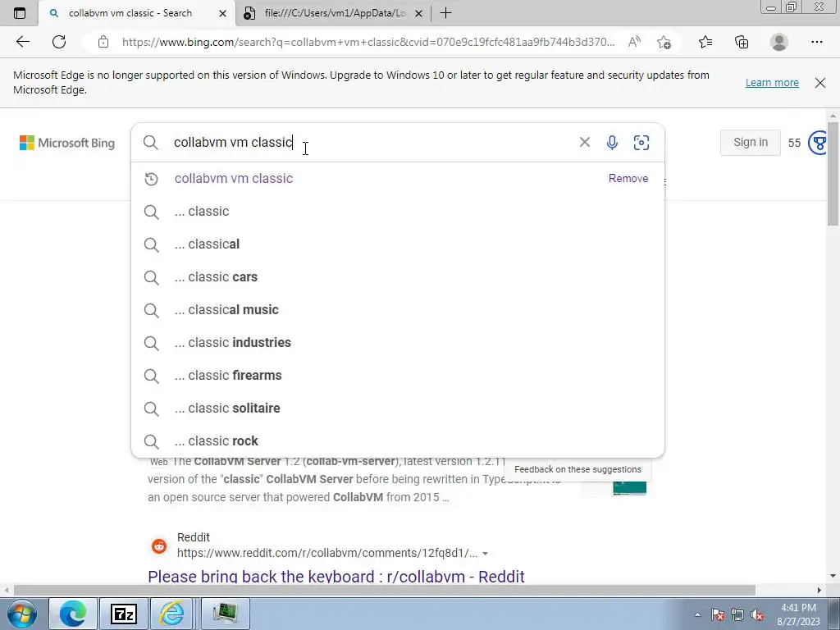Click the scroll right arrow at bottom
Image resolution: width=840 pixels, height=630 pixels.
click(x=819, y=590)
